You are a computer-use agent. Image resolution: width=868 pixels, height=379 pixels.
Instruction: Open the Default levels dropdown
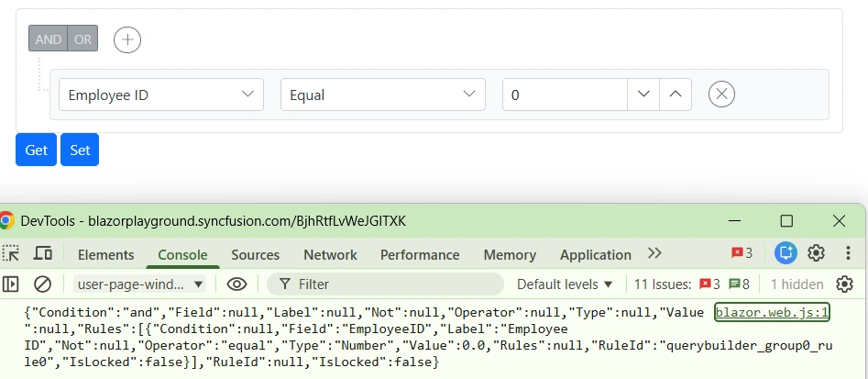(565, 284)
